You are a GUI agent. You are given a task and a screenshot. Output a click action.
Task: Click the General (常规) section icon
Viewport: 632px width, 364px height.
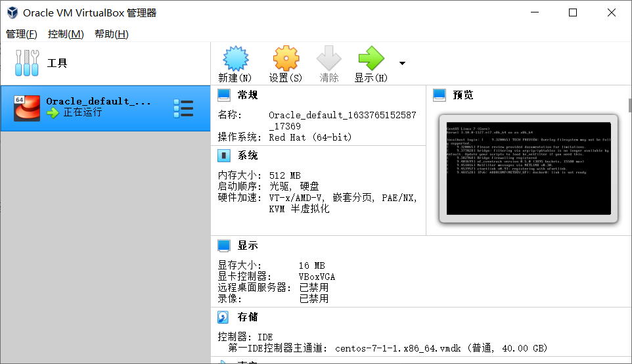tap(224, 95)
